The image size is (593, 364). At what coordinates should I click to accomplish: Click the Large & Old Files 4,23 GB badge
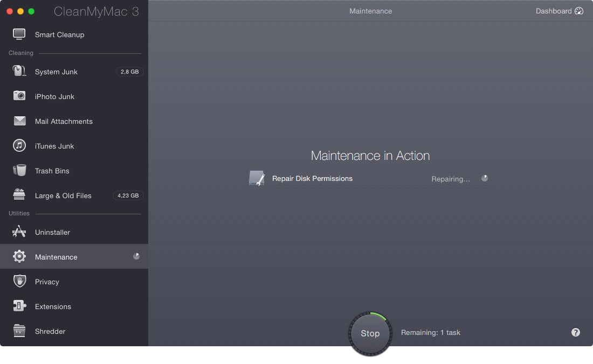point(128,195)
